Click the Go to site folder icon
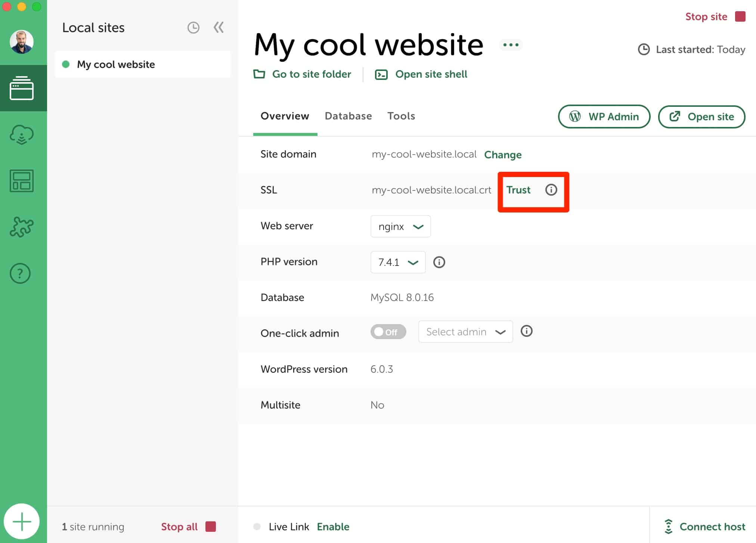Screen dimensions: 756x543 pos(258,74)
